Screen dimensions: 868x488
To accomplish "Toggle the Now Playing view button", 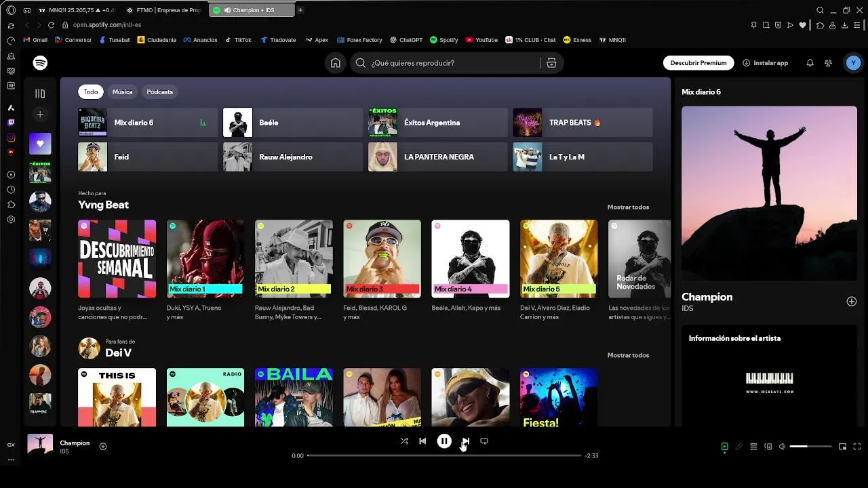I will coord(724,447).
